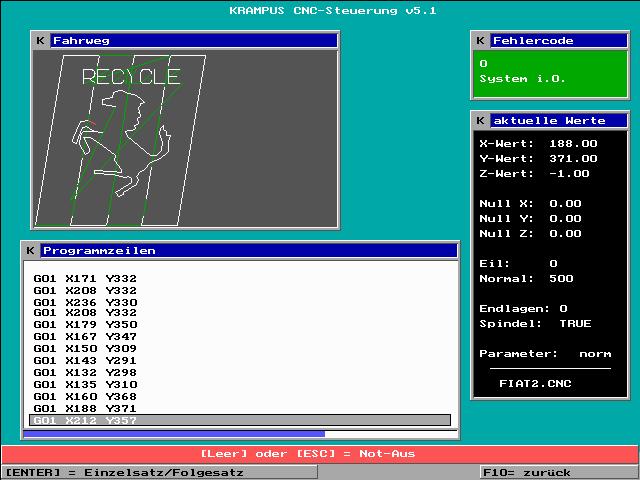640x480 pixels.
Task: Click the RECYCLE text in toolpath preview
Action: tap(131, 77)
